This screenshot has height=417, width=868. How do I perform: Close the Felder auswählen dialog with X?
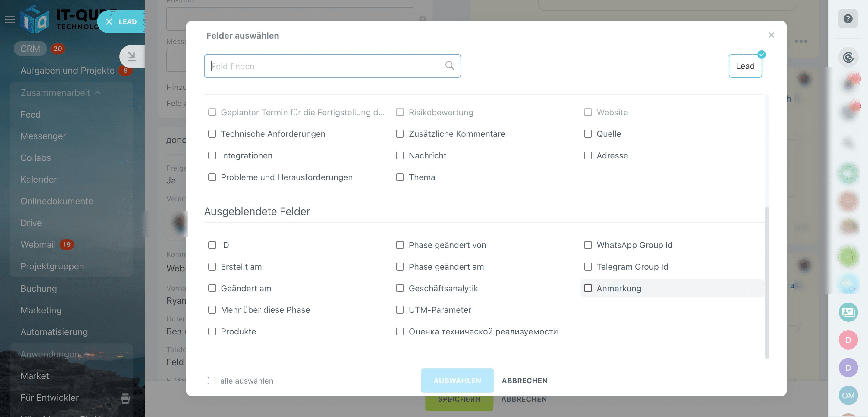[x=771, y=35]
